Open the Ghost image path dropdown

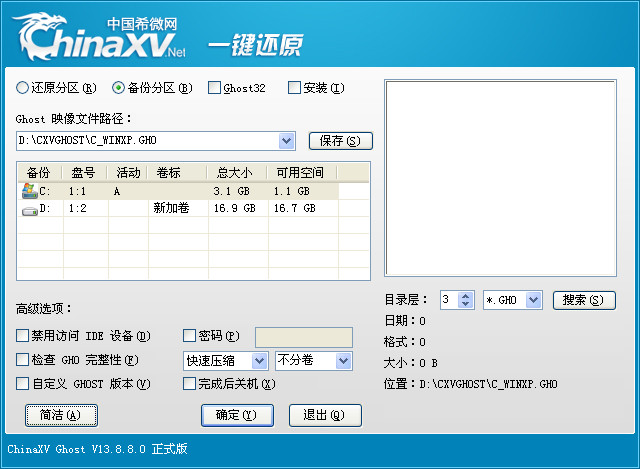(287, 141)
